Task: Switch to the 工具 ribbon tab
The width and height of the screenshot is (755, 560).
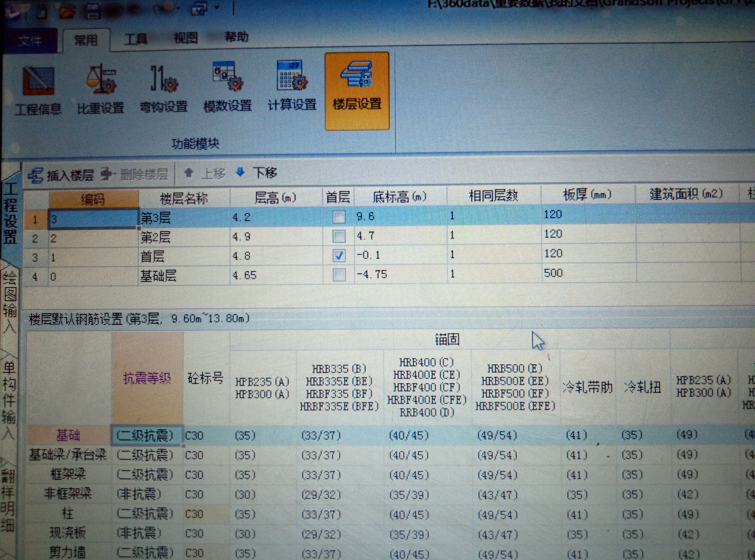Action: pyautogui.click(x=135, y=39)
